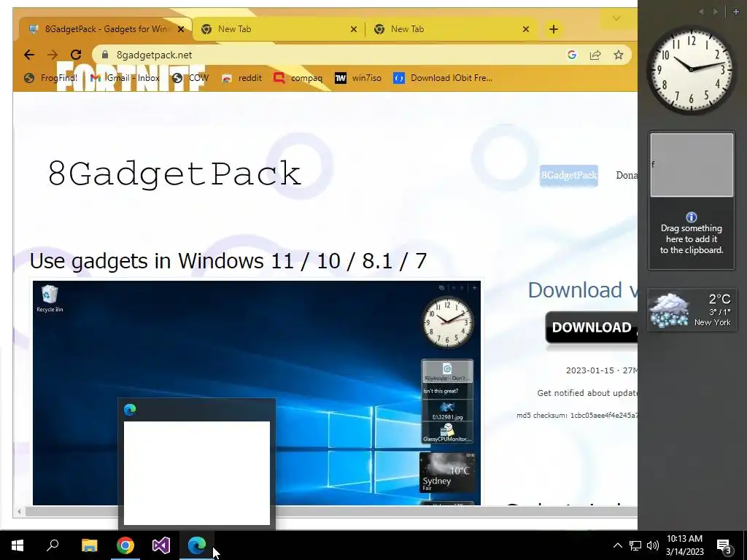Open the Download IObit Fre... bookmark

point(443,78)
